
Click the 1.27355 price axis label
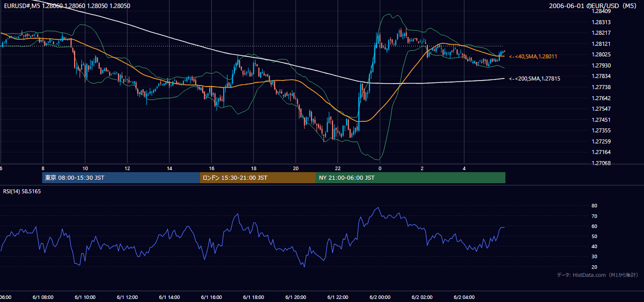tap(601, 130)
